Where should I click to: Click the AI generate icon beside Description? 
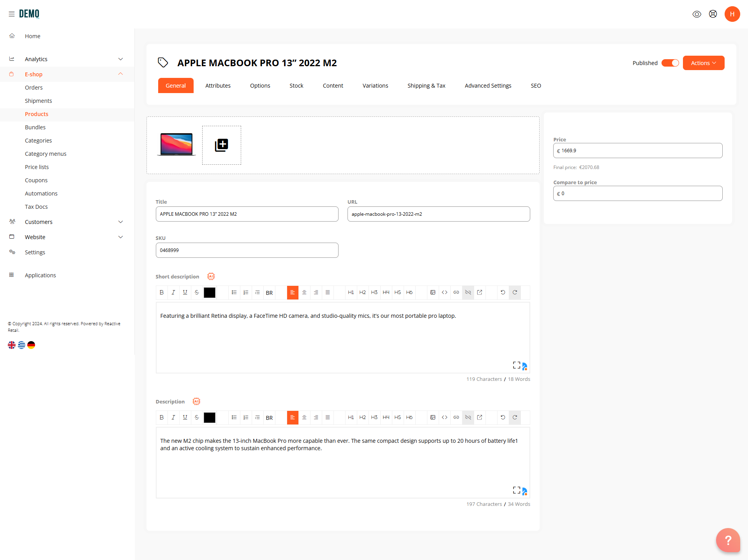point(196,402)
